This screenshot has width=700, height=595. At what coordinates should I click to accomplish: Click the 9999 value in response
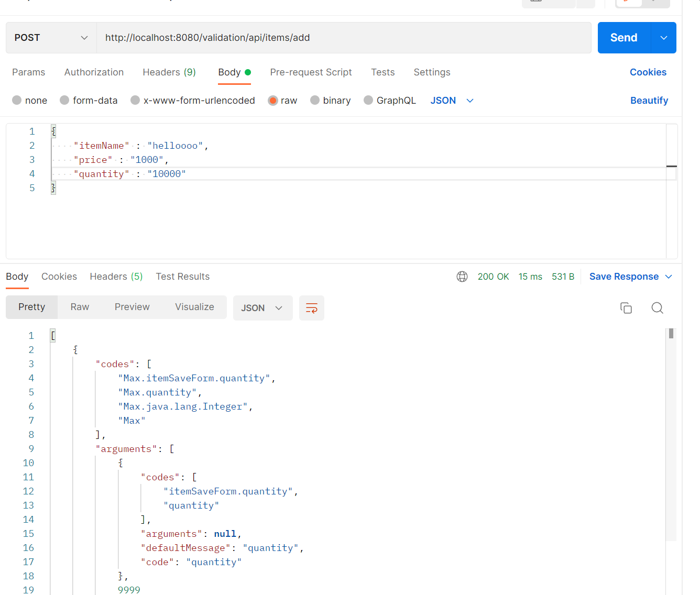129,590
